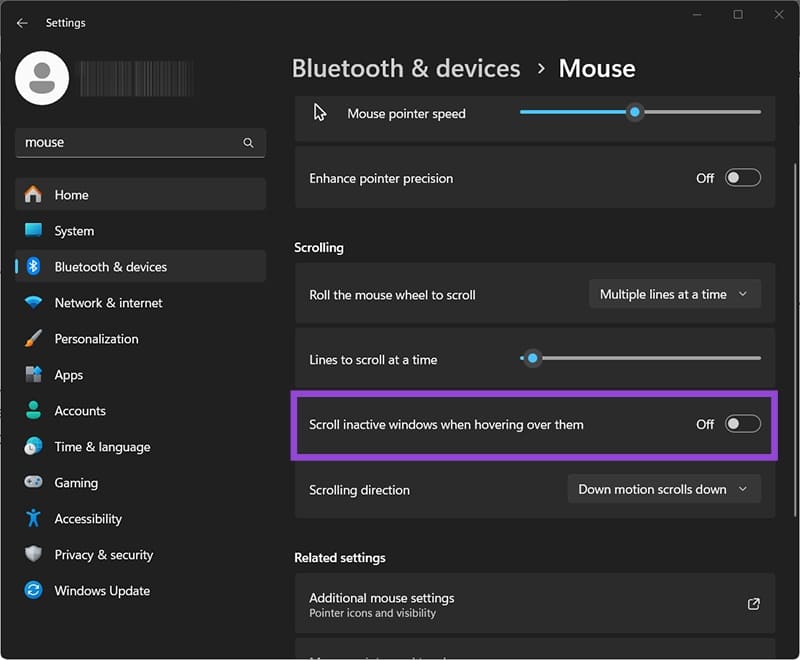Click the Accounts person icon
Image resolution: width=800 pixels, height=660 pixels.
33,410
